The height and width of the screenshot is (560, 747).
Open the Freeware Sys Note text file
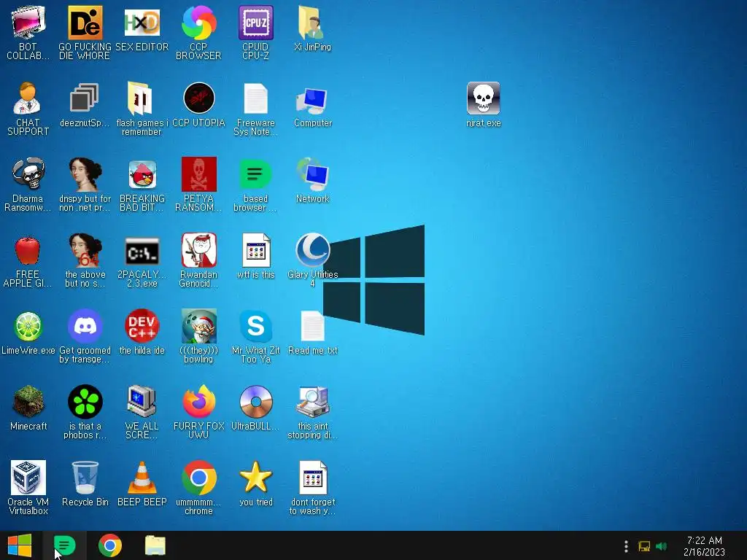[256, 109]
